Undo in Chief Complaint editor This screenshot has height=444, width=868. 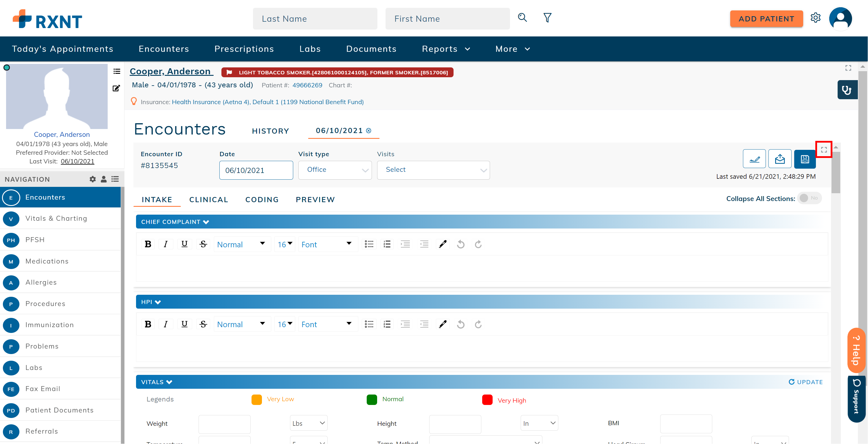460,244
